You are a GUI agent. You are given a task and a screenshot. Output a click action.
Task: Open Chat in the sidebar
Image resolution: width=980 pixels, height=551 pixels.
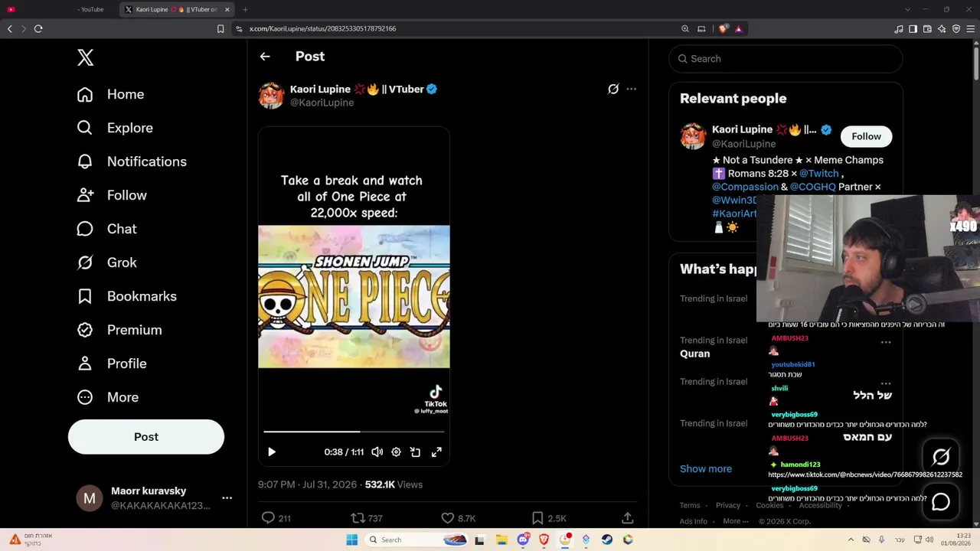[106, 229]
